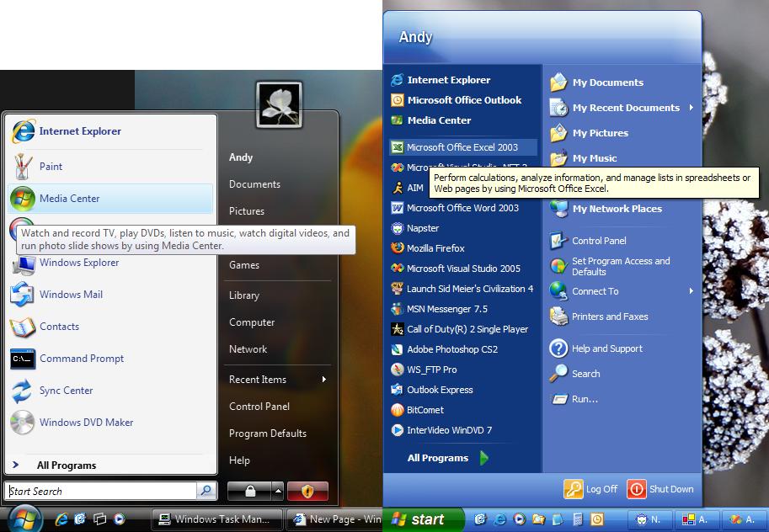
Task: Launch Mozilla Firefox from the XP menu
Action: point(435,248)
